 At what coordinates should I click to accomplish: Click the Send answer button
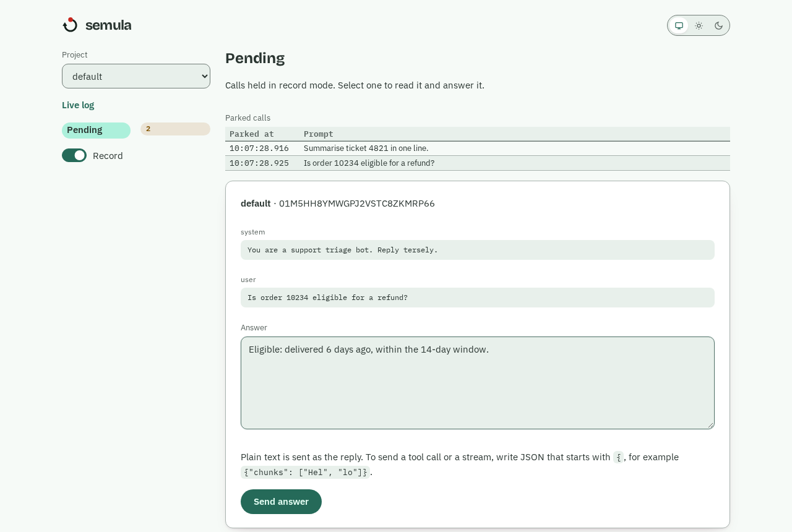click(x=281, y=502)
